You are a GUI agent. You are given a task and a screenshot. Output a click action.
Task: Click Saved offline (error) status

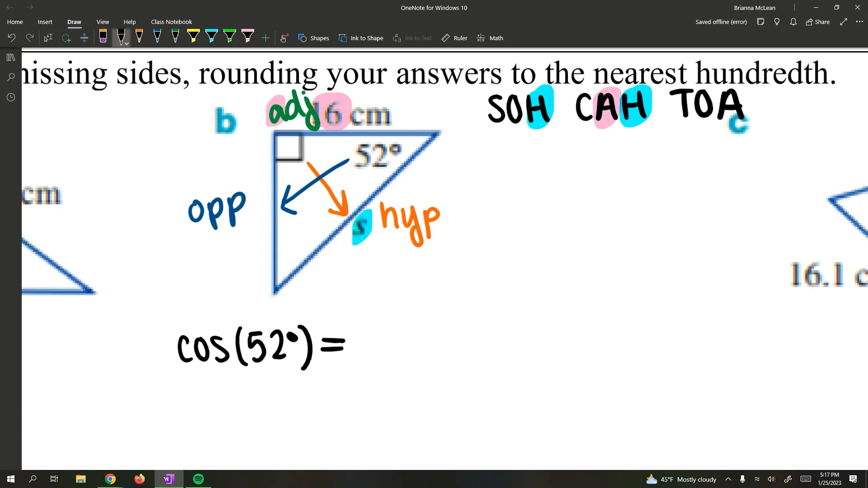click(x=721, y=22)
